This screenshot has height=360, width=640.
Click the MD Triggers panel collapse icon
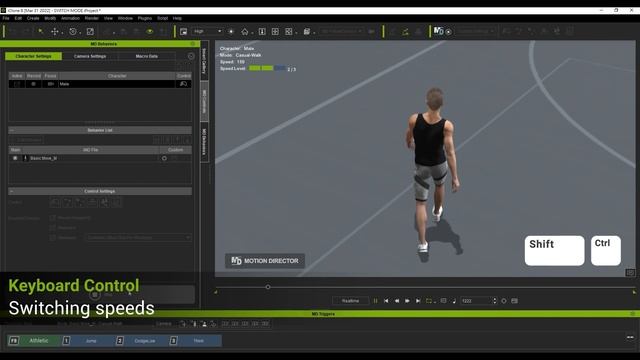click(633, 314)
